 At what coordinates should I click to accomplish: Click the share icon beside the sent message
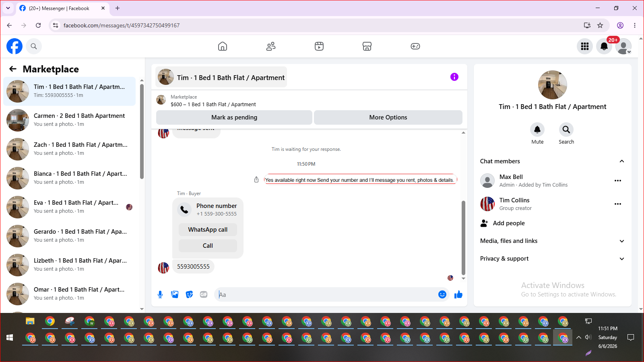pyautogui.click(x=256, y=179)
